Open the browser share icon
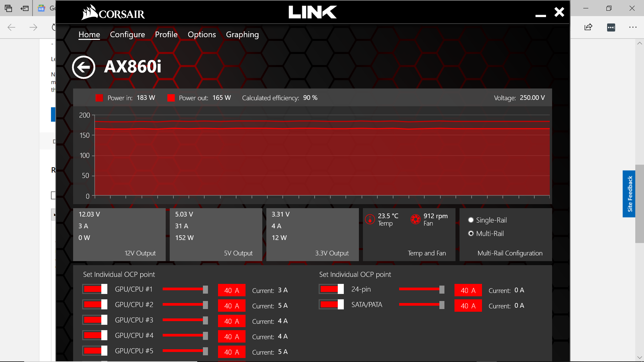The height and width of the screenshot is (362, 644). pyautogui.click(x=588, y=27)
